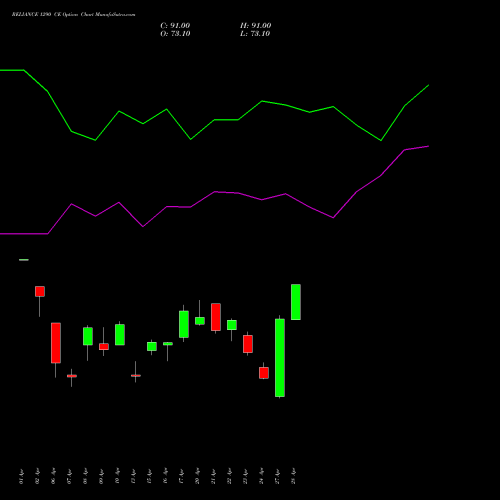Click the small green dash for 01 Apr
The height and width of the screenshot is (500, 500).
pyautogui.click(x=24, y=260)
